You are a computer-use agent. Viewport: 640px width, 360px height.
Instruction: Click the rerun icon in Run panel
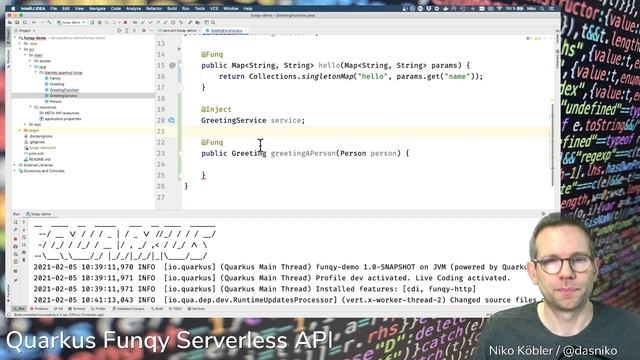[x=16, y=222]
